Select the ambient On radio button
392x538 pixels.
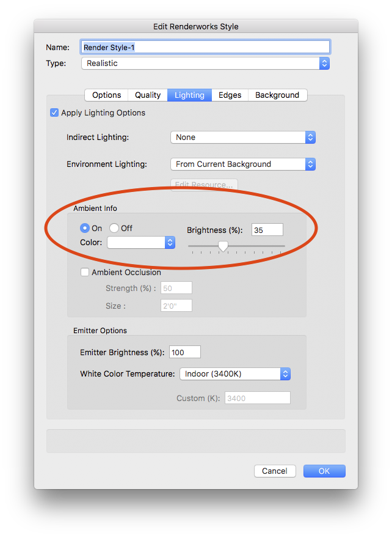pos(85,228)
